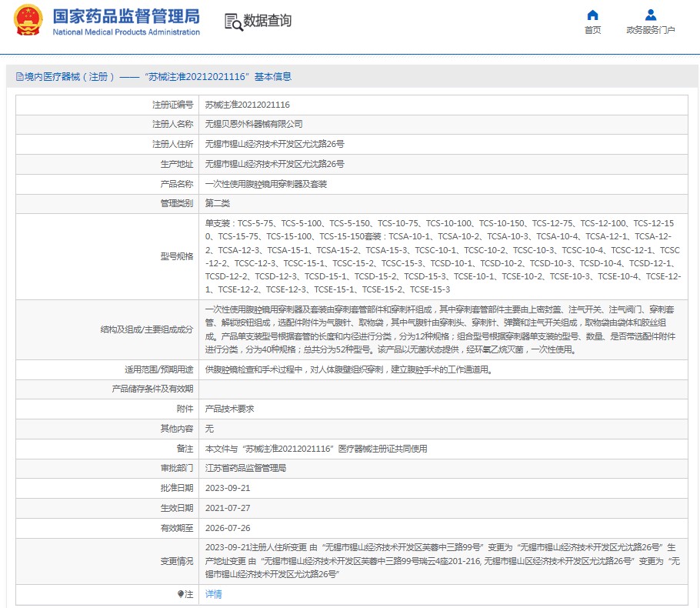The image size is (700, 608).
Task: Click the 型号规格 row label
Action: coord(177,256)
